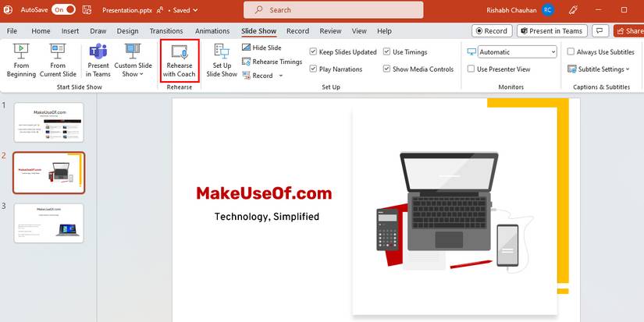This screenshot has width=644, height=322.
Task: Enable Use Presenter View checkbox
Action: (x=471, y=69)
